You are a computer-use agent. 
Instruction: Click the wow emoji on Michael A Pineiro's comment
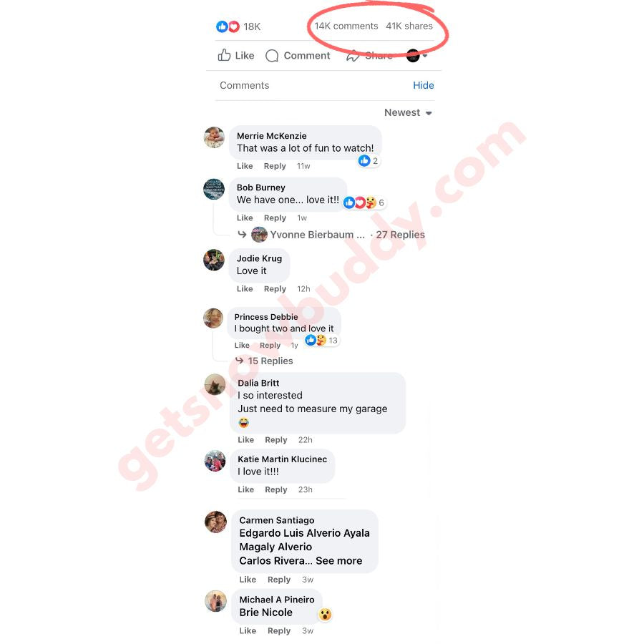point(325,615)
